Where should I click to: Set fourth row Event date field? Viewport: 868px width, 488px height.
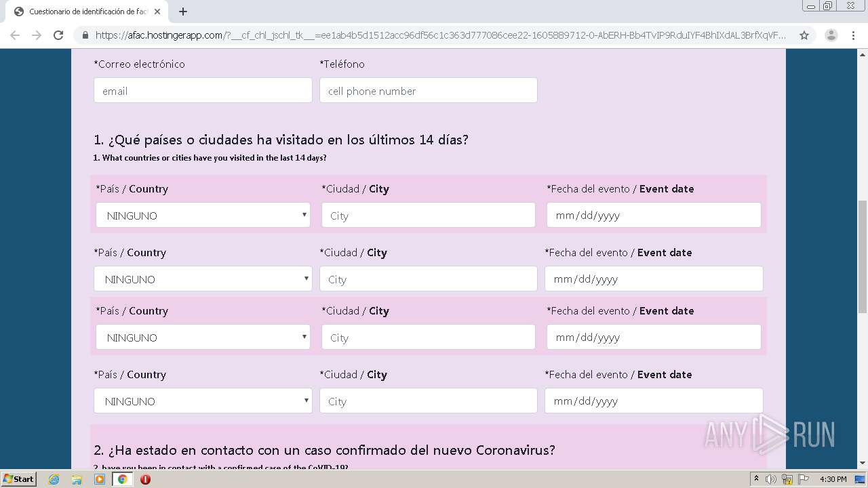coord(654,401)
